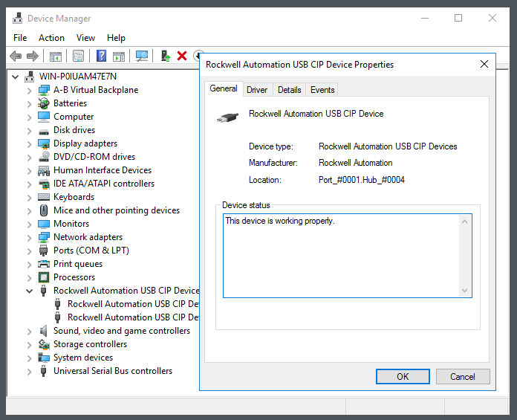
Task: Select the Monitors tree label
Action: pos(71,224)
